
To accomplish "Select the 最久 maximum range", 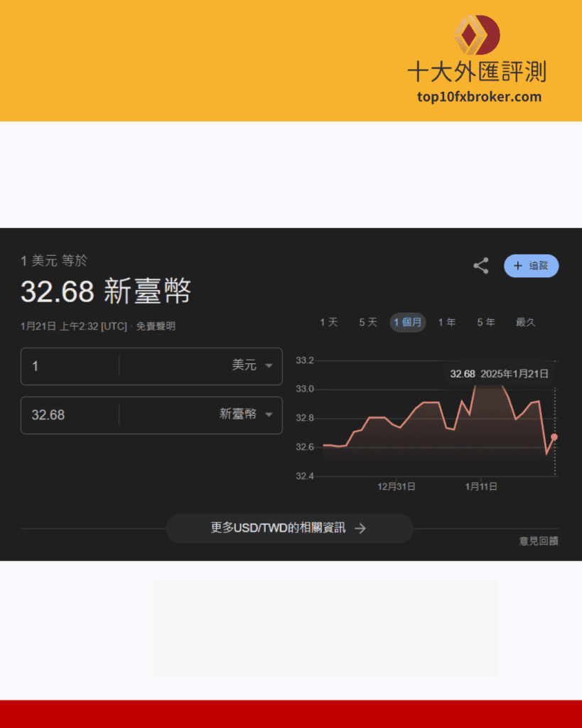I will click(526, 322).
